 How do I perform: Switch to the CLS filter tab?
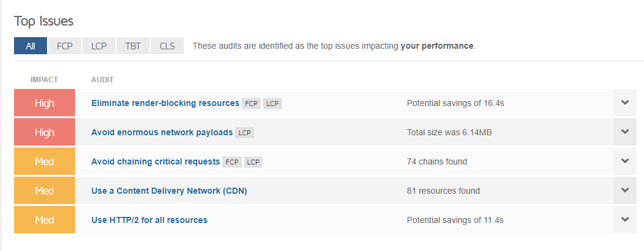(x=167, y=46)
